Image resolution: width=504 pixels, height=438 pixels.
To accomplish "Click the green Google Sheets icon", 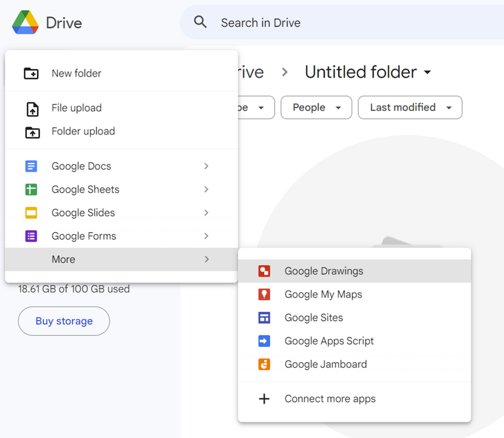I will click(31, 189).
